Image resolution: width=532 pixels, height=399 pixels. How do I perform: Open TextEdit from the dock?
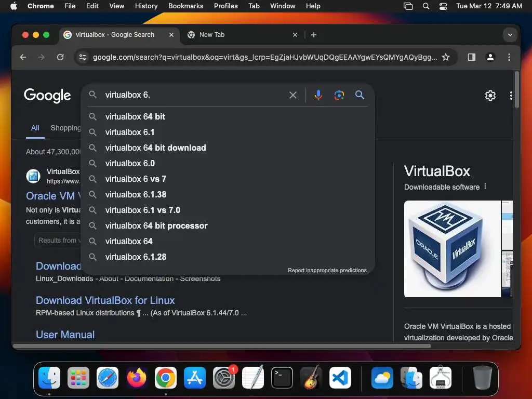253,378
